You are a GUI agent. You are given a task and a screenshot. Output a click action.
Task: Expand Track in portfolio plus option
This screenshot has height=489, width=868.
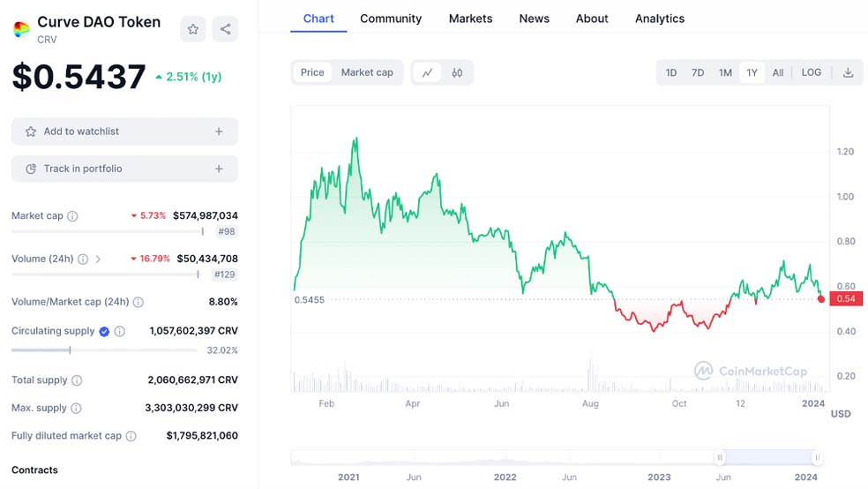coord(219,169)
